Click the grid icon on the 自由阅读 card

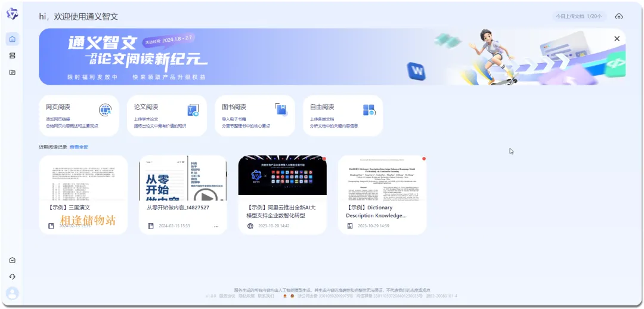click(x=369, y=110)
